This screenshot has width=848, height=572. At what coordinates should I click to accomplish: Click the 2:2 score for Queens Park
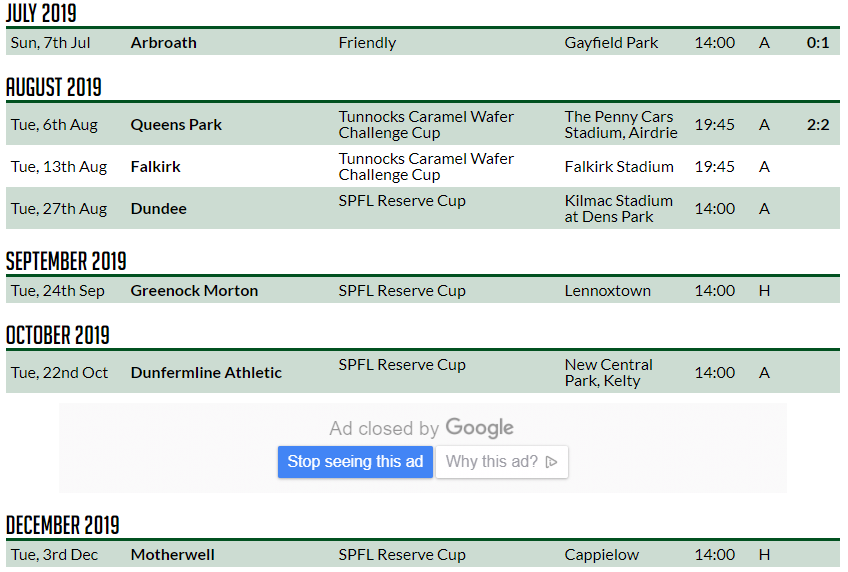click(x=818, y=125)
